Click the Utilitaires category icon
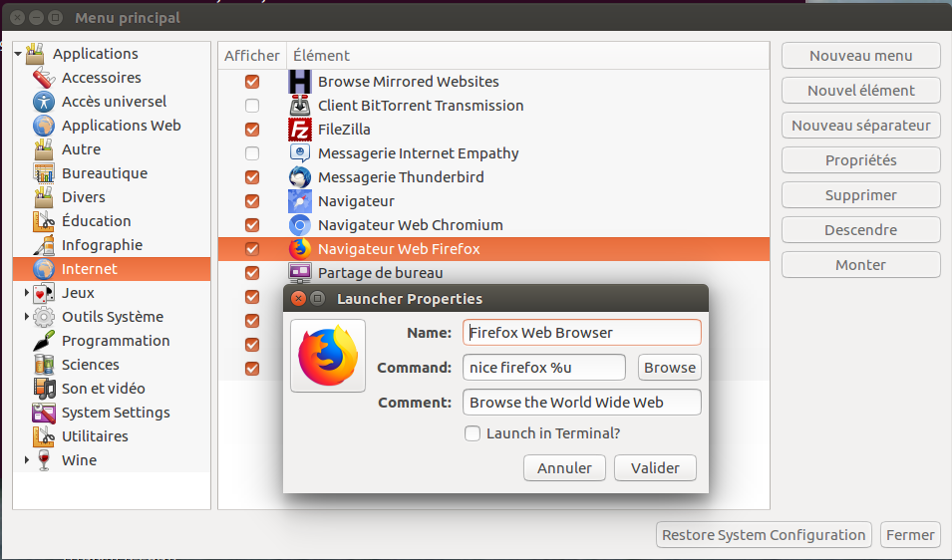The height and width of the screenshot is (560, 952). click(x=44, y=436)
